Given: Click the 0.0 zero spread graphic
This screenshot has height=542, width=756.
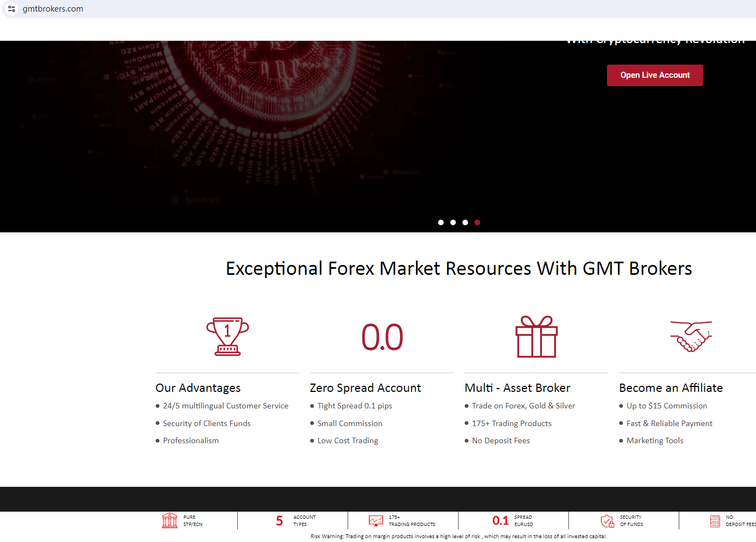Looking at the screenshot, I should (x=382, y=337).
